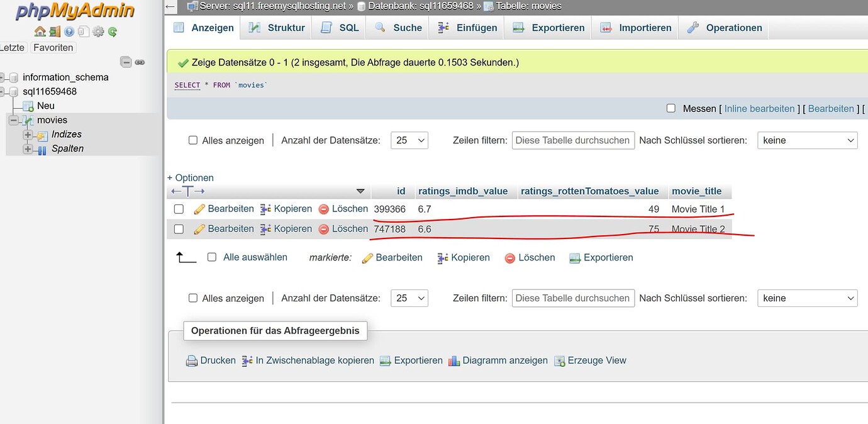Click the Löschen link for id 399366

pyautogui.click(x=349, y=208)
